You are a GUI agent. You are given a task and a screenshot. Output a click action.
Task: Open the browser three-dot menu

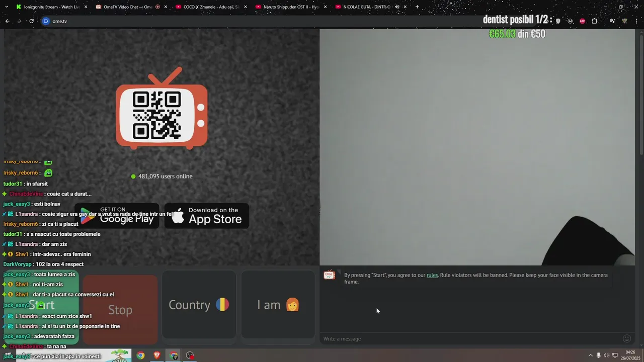tap(636, 21)
